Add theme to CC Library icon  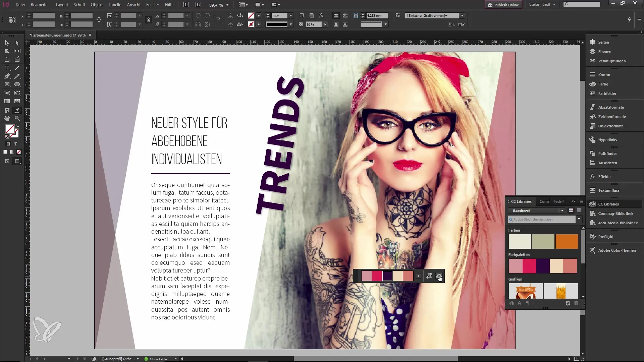pyautogui.click(x=439, y=276)
